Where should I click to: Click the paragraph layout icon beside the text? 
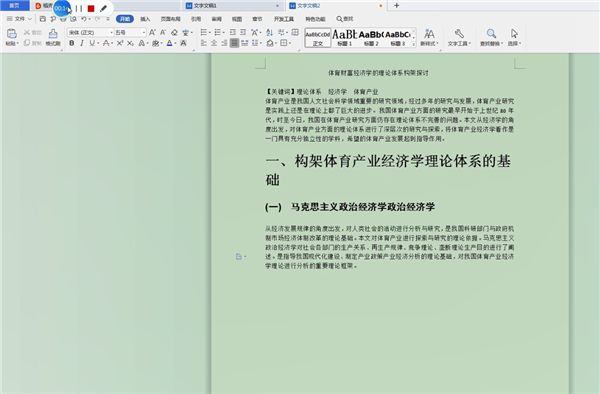(239, 257)
